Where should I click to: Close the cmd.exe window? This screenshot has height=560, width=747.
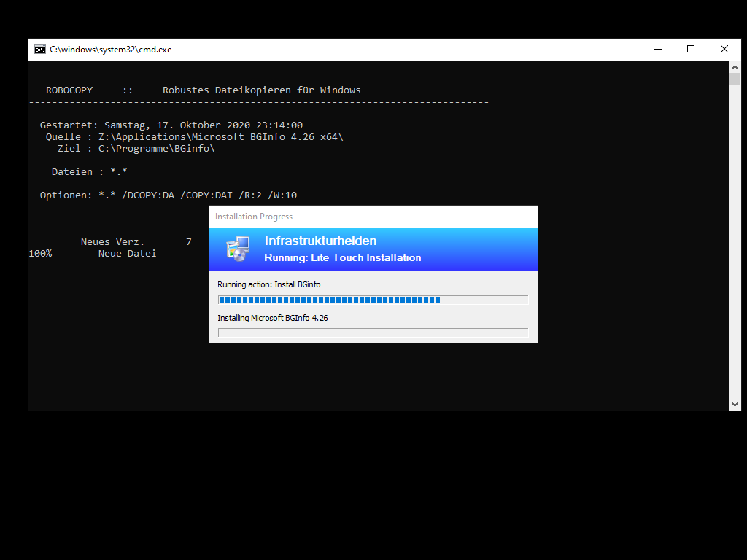(724, 49)
